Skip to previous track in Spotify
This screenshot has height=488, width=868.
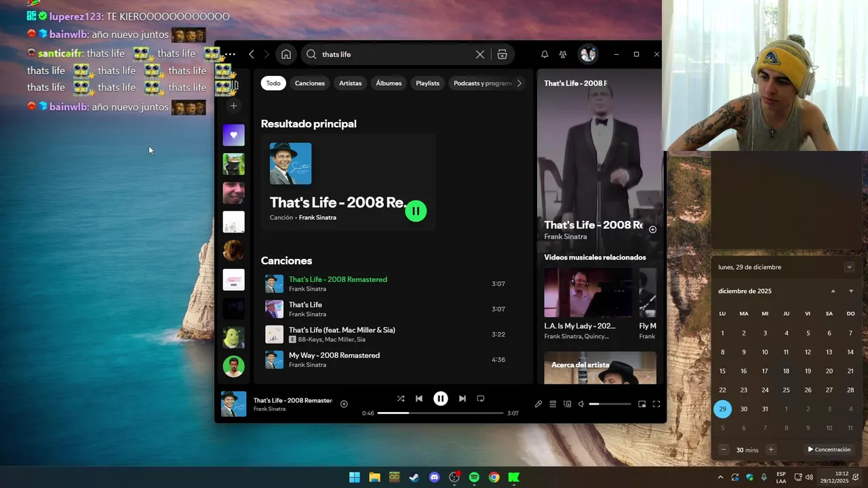[419, 399]
